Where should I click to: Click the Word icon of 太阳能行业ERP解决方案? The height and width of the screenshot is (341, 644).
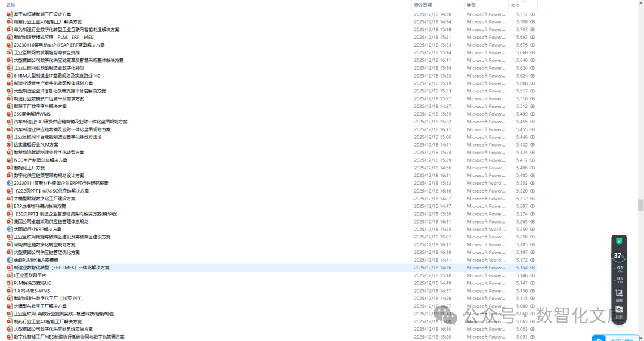click(x=10, y=230)
